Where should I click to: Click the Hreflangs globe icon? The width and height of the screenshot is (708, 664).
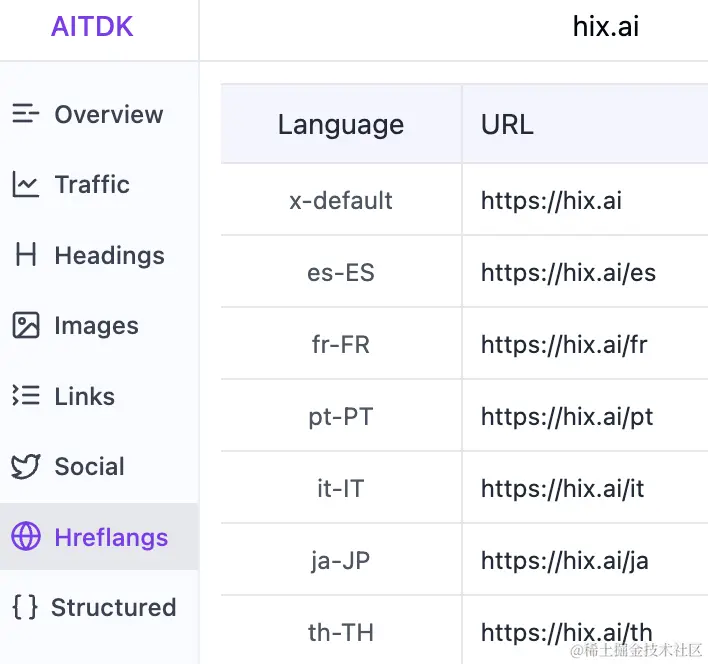pos(25,537)
